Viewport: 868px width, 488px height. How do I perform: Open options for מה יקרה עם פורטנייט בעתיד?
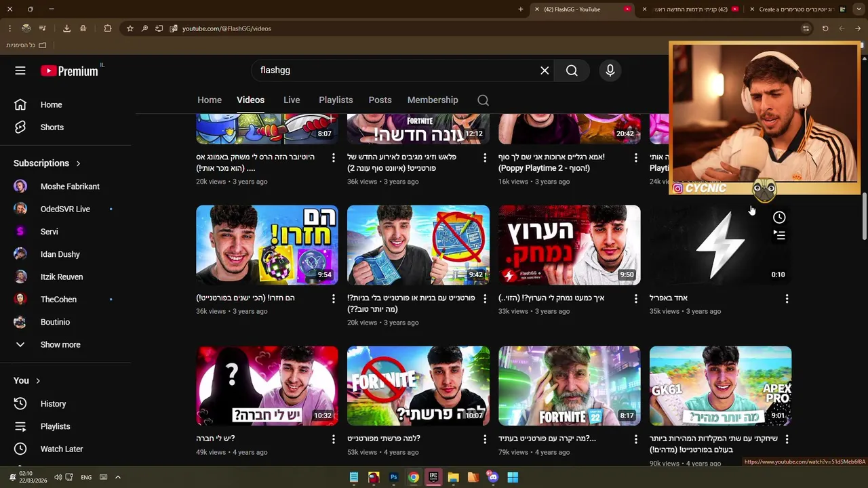(635, 440)
